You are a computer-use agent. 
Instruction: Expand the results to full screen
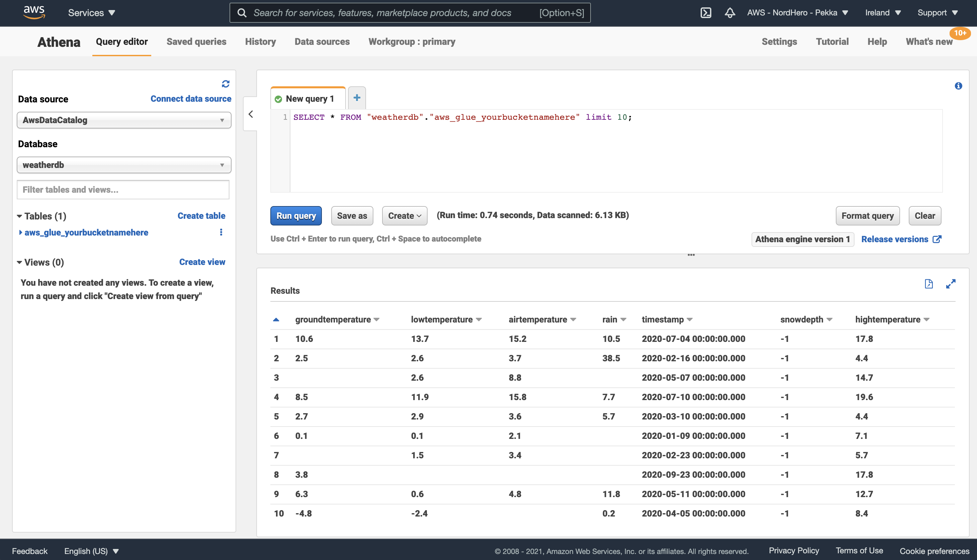click(951, 284)
